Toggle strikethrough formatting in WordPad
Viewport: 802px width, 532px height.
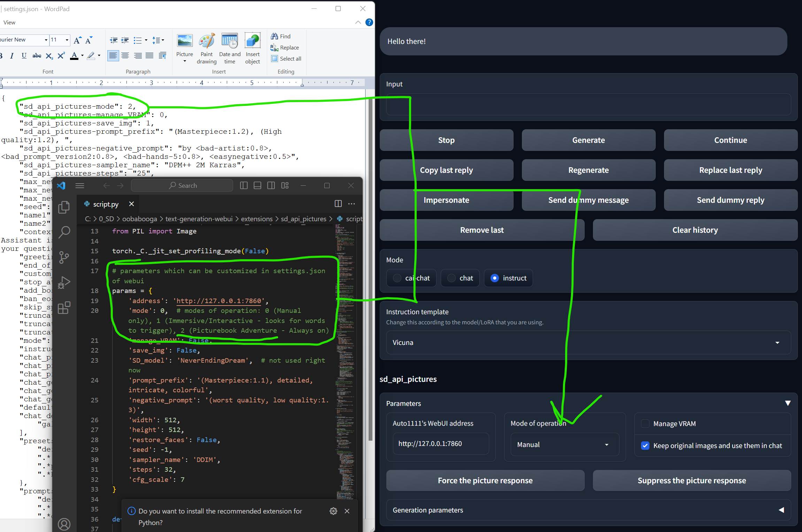[x=37, y=55]
